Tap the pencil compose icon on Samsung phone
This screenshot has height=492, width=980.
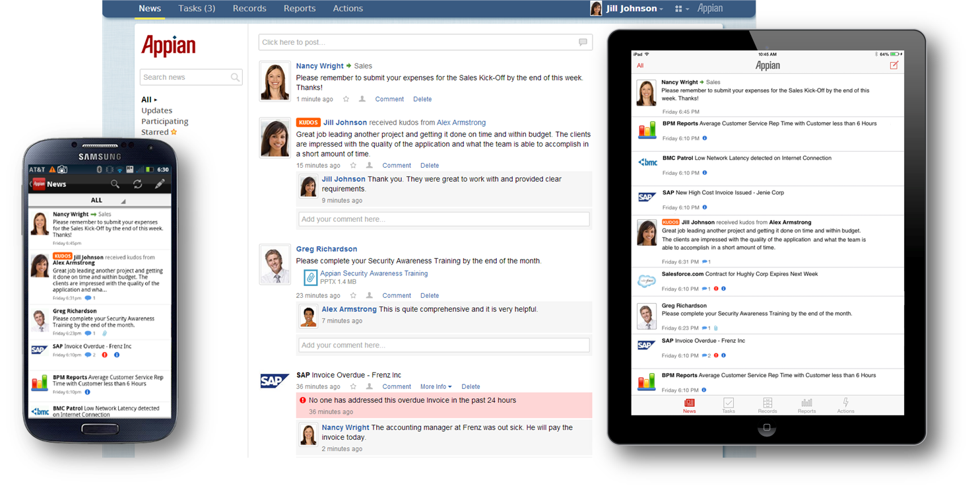[160, 184]
